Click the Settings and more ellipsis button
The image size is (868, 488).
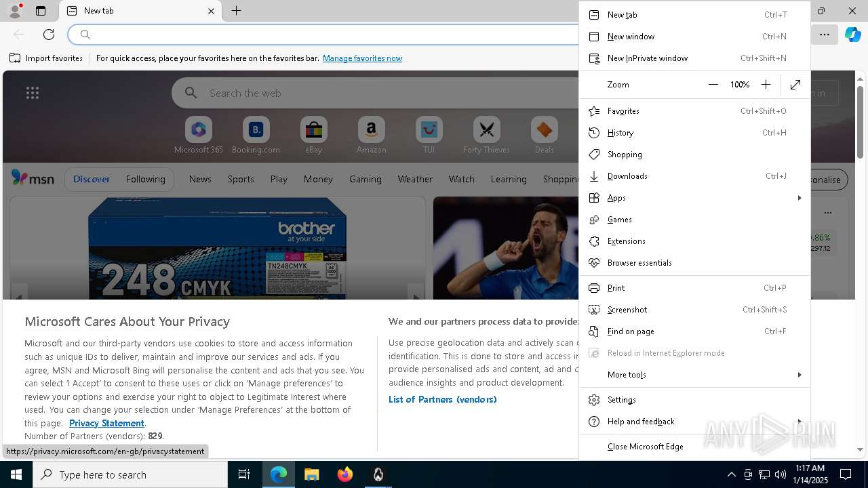click(824, 34)
